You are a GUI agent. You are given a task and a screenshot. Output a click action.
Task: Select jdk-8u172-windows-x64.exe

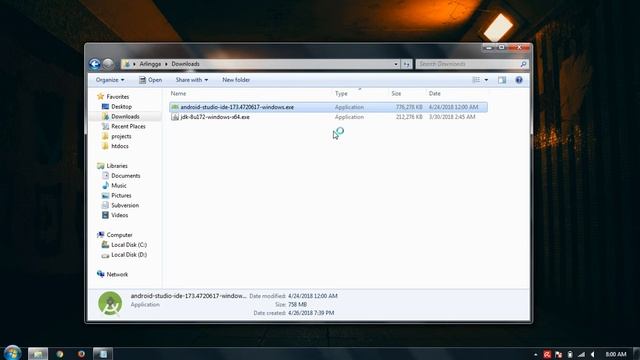click(215, 117)
